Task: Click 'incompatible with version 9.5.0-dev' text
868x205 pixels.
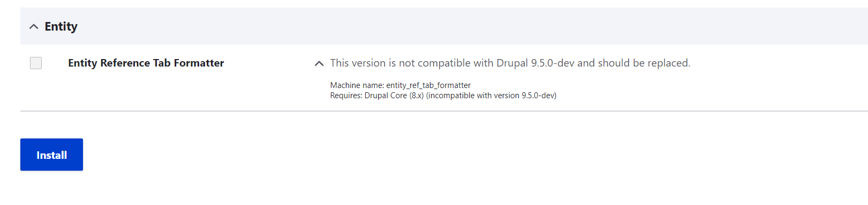Action: [491, 96]
